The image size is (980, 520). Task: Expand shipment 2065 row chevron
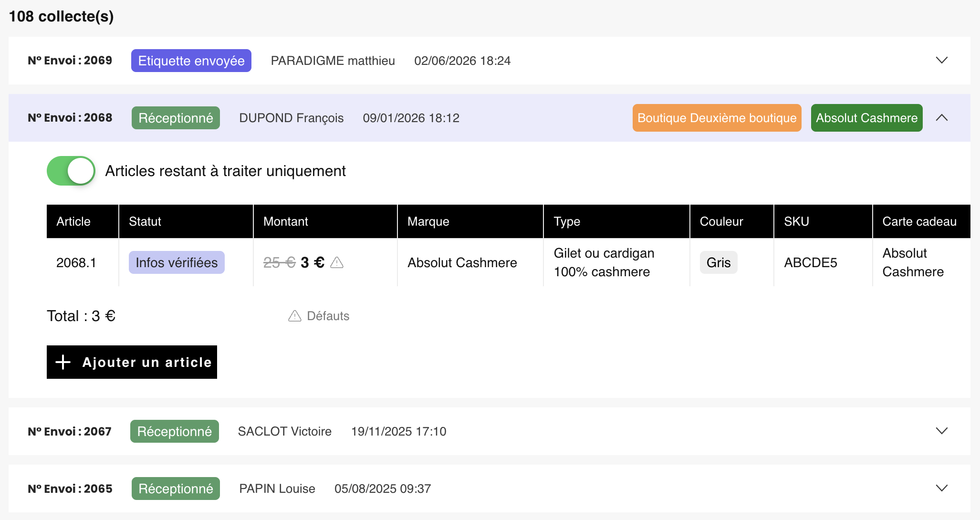click(941, 489)
